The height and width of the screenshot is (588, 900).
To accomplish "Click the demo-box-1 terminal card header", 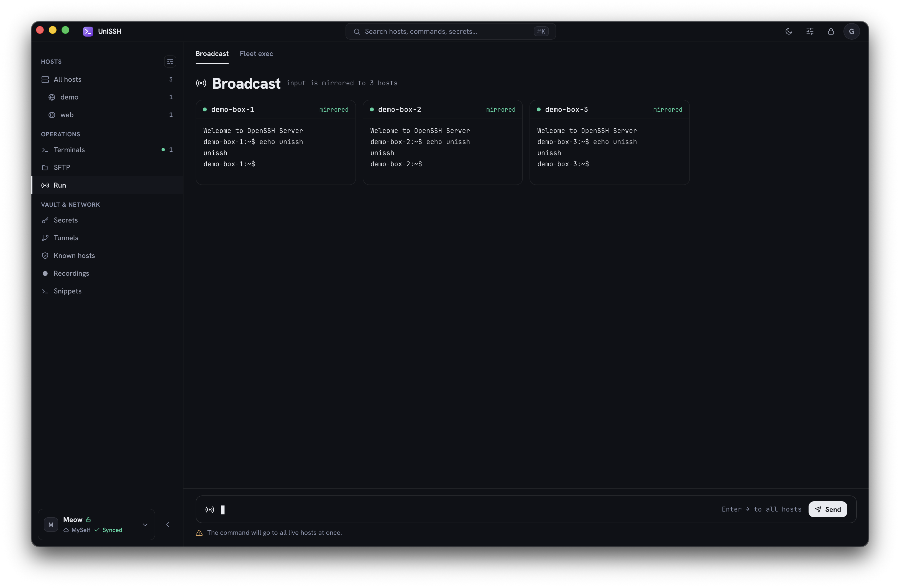I will click(x=276, y=110).
